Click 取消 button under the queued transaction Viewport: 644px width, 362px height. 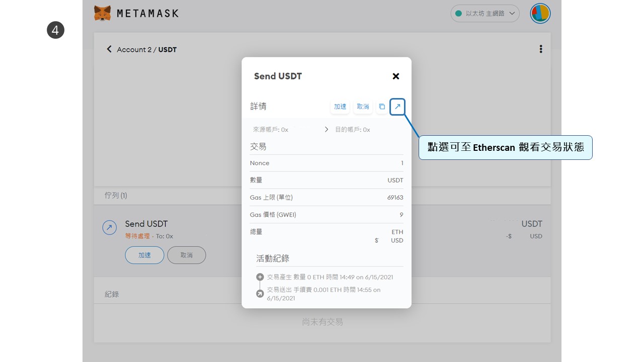[187, 255]
